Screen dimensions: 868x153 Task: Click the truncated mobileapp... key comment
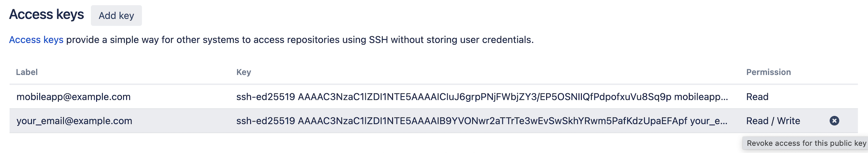(701, 97)
